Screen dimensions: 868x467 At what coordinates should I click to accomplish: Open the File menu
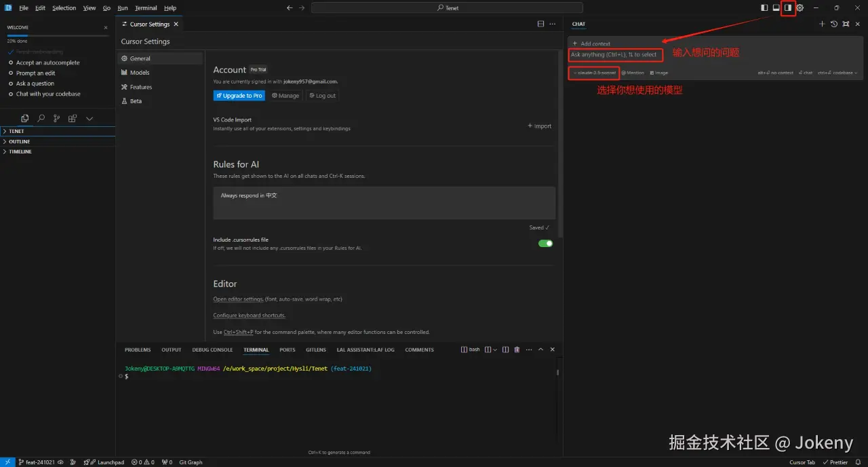pos(24,7)
